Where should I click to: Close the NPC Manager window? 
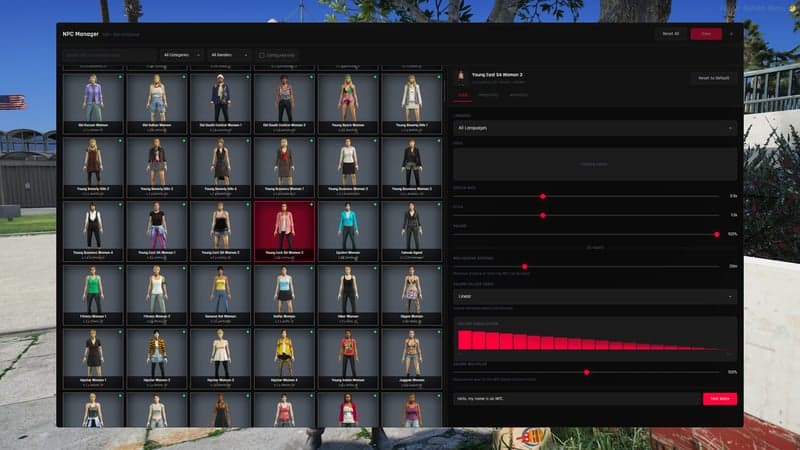coord(731,34)
